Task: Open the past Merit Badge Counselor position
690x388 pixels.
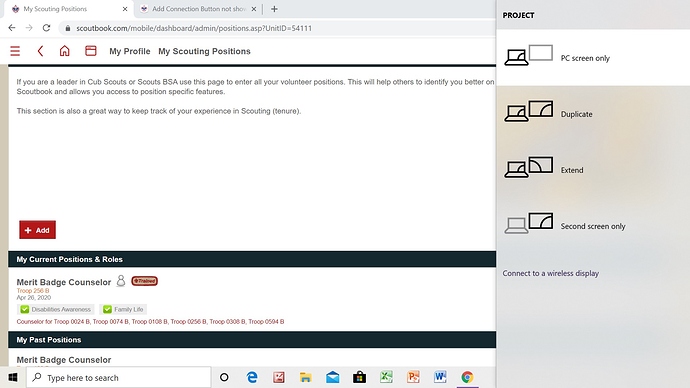Action: click(x=64, y=360)
